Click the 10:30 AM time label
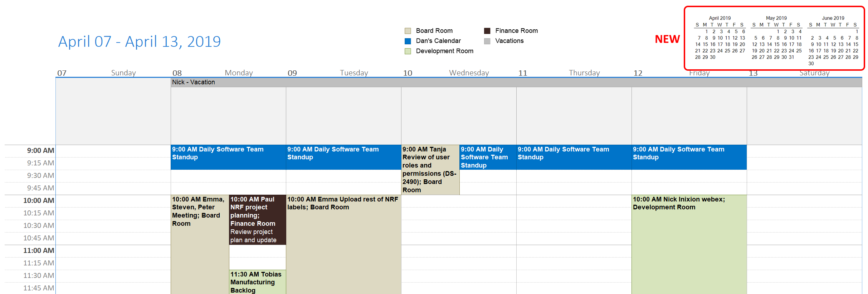 [39, 226]
